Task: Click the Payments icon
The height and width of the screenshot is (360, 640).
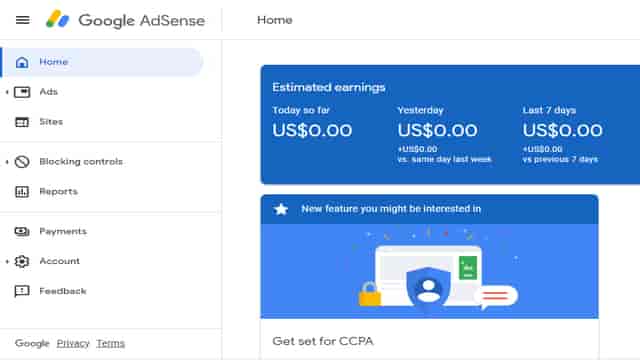Action: (22, 231)
